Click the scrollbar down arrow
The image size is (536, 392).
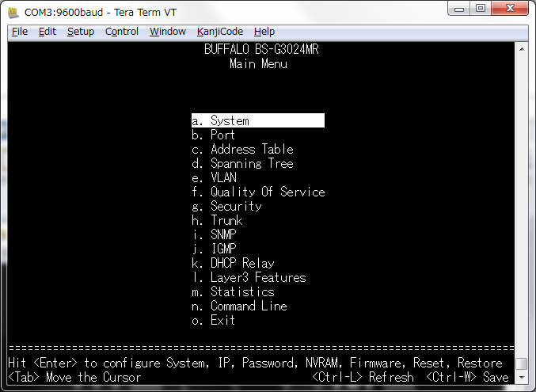pos(522,378)
